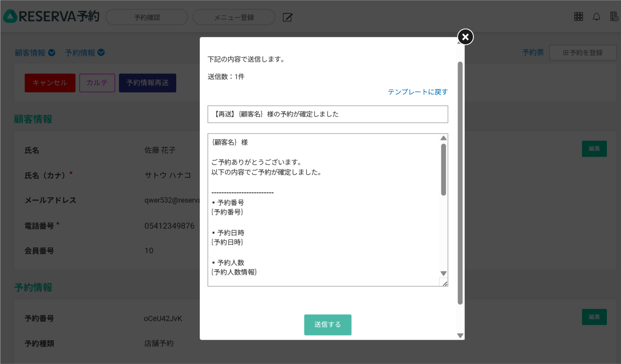Image resolution: width=621 pixels, height=364 pixels.
Task: Expand the 顧客情報 dropdown
Action: pyautogui.click(x=35, y=53)
